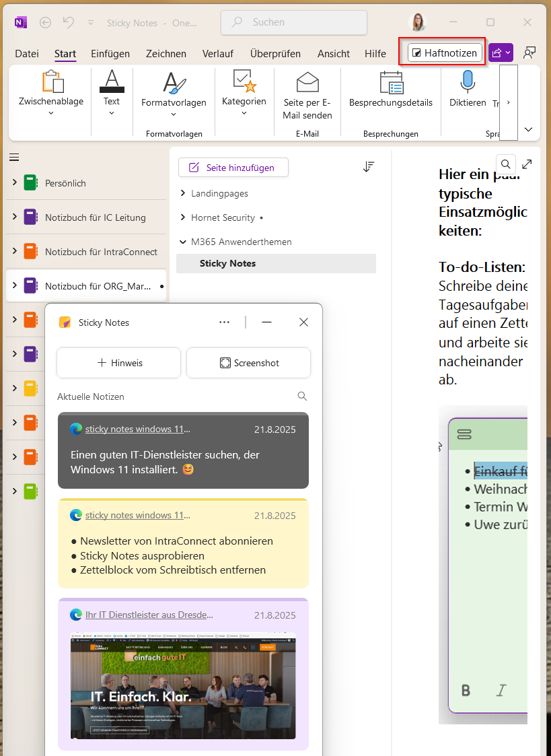The height and width of the screenshot is (756, 551).
Task: Click the Seite per E-Mail senden icon
Action: pyautogui.click(x=307, y=81)
